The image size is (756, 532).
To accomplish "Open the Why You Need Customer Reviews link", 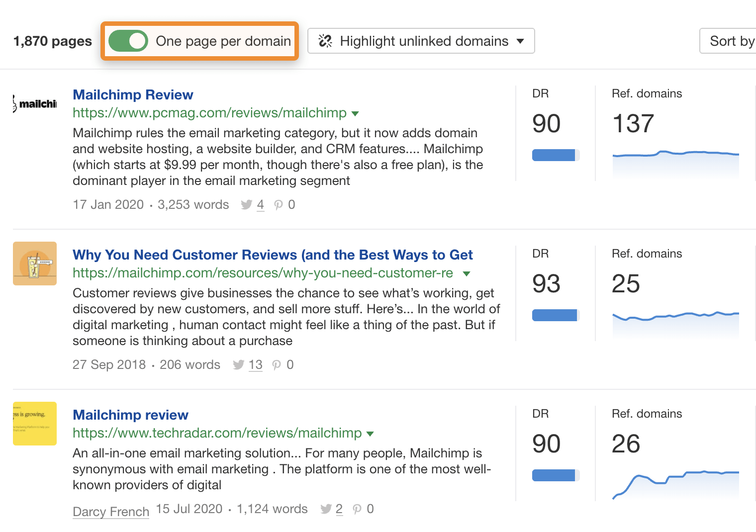I will [273, 255].
